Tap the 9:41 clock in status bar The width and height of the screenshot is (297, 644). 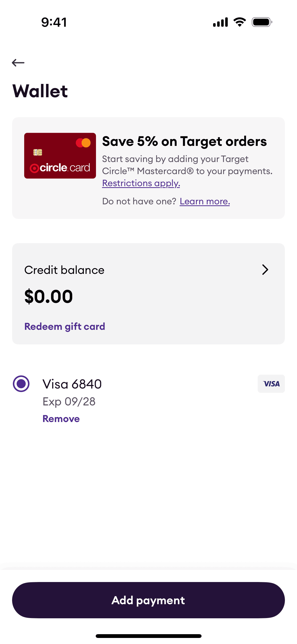(x=54, y=22)
